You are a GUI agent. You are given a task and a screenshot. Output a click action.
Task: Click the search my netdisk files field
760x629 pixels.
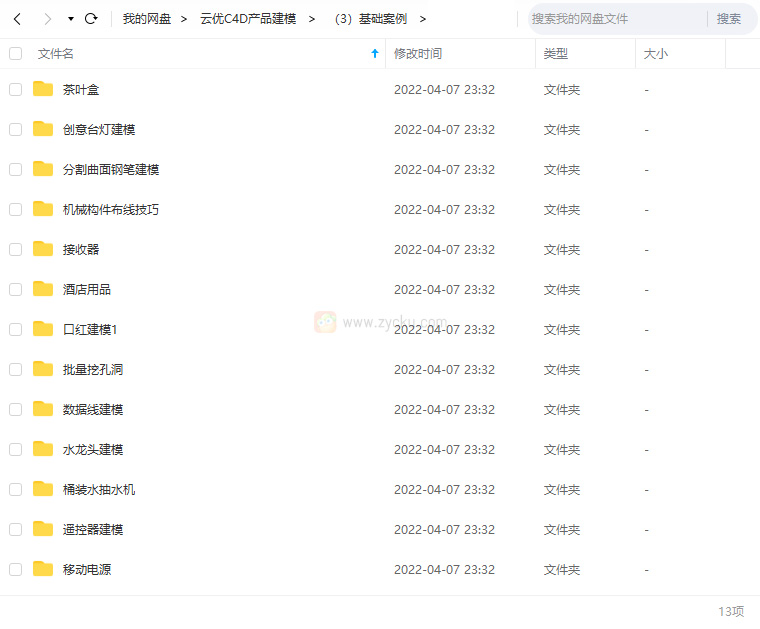pos(615,19)
